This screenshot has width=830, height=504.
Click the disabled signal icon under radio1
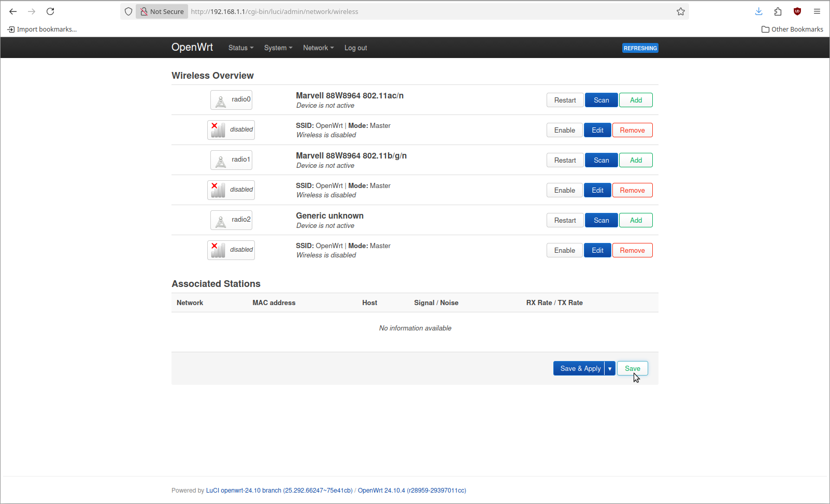click(x=218, y=190)
